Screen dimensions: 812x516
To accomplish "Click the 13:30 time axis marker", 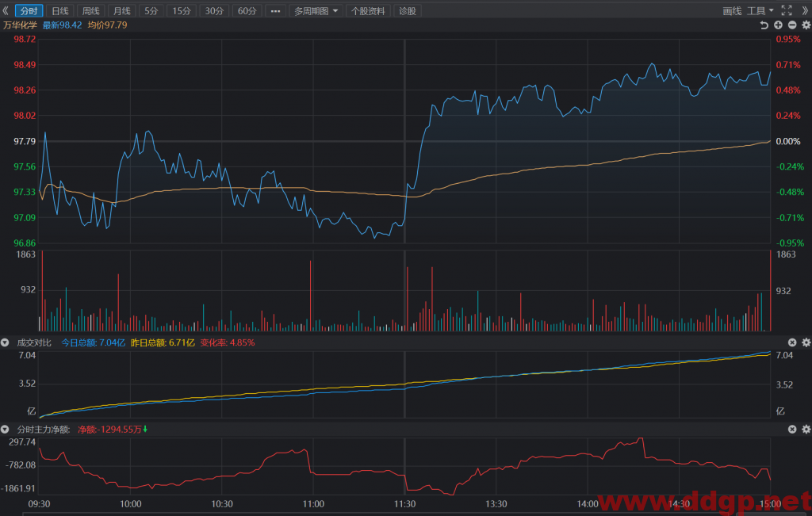I will point(496,504).
